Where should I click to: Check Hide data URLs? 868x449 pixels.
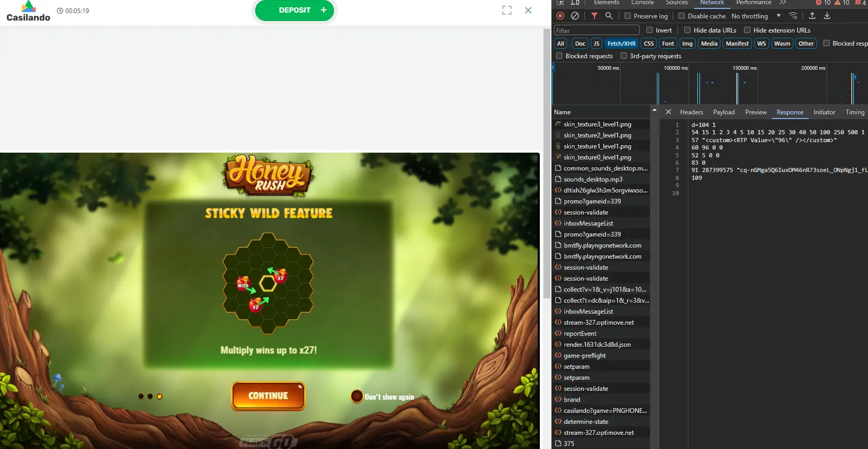tap(687, 30)
